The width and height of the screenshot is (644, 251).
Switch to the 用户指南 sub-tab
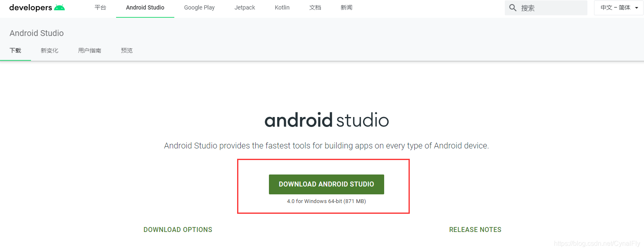tap(90, 50)
